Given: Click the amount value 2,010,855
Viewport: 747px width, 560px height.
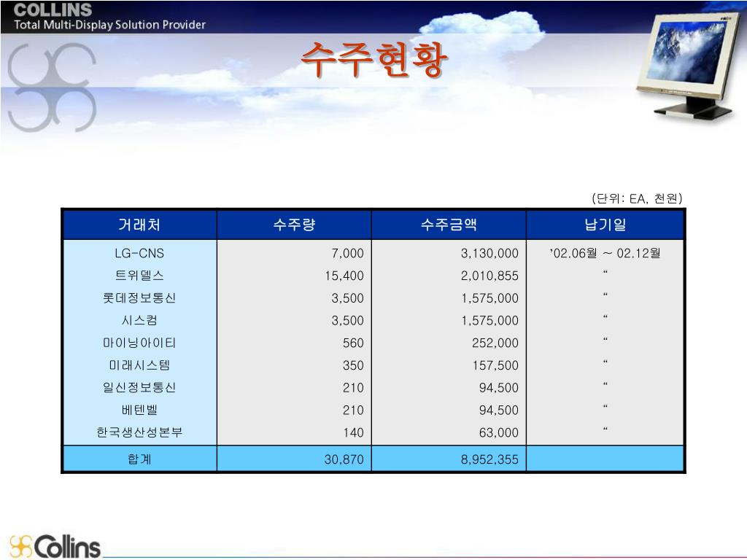Looking at the screenshot, I should [489, 276].
